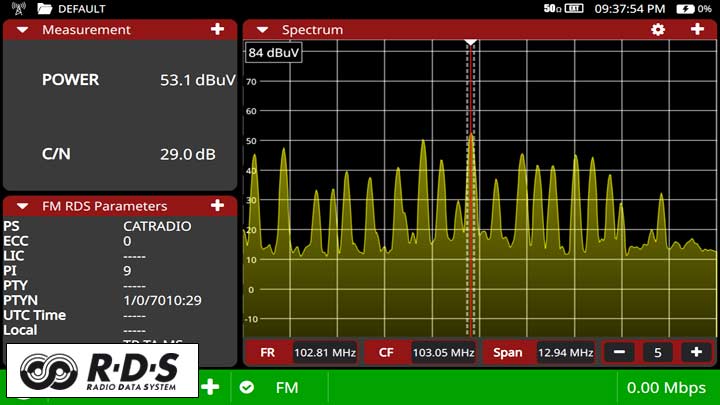Screen dimensions: 720x405
Task: Increase value with the plus stepper button
Action: tap(696, 352)
